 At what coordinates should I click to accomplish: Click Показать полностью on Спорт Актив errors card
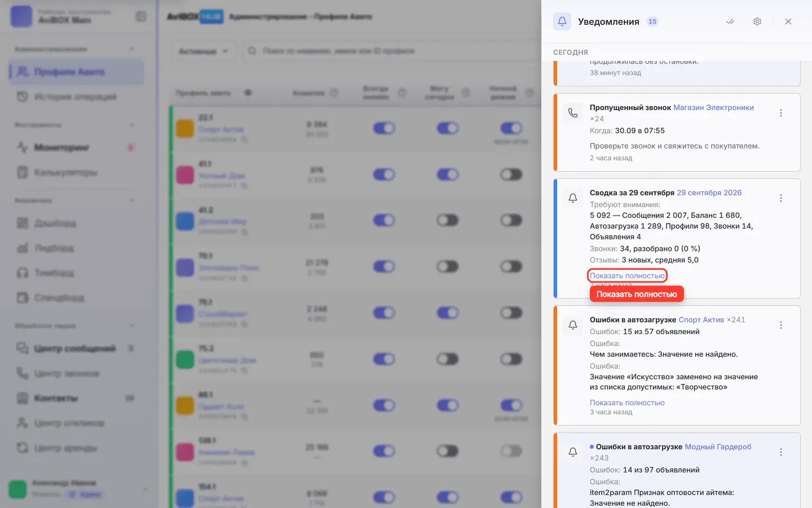[x=627, y=402]
